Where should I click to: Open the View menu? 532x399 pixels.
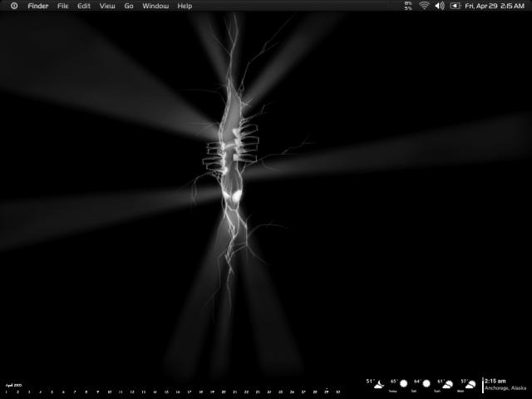click(x=107, y=6)
